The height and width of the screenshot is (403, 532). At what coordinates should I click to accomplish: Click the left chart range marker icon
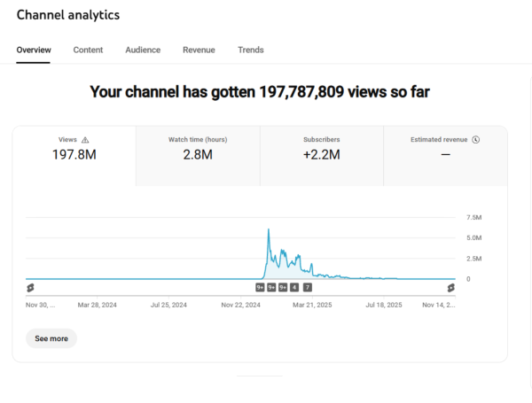coord(30,287)
